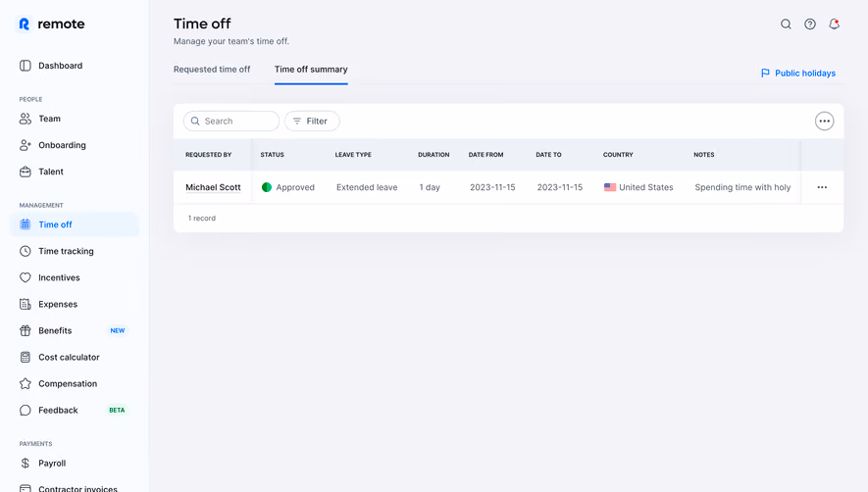This screenshot has height=492, width=868.
Task: Click the Approved status text
Action: click(x=295, y=187)
